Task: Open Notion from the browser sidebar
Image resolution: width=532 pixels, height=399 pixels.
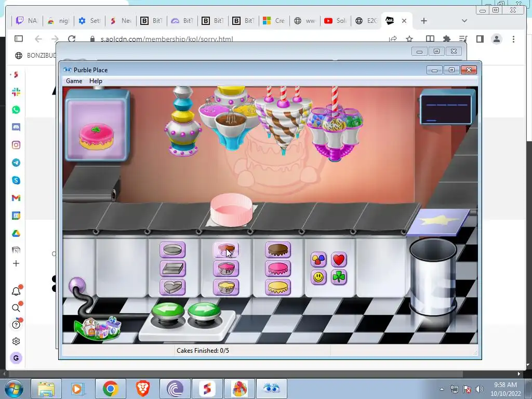Action: [x=16, y=250]
